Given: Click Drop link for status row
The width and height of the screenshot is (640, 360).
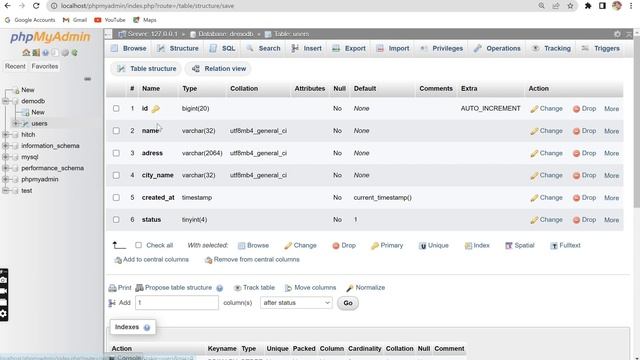Looking at the screenshot, I should point(584,220).
